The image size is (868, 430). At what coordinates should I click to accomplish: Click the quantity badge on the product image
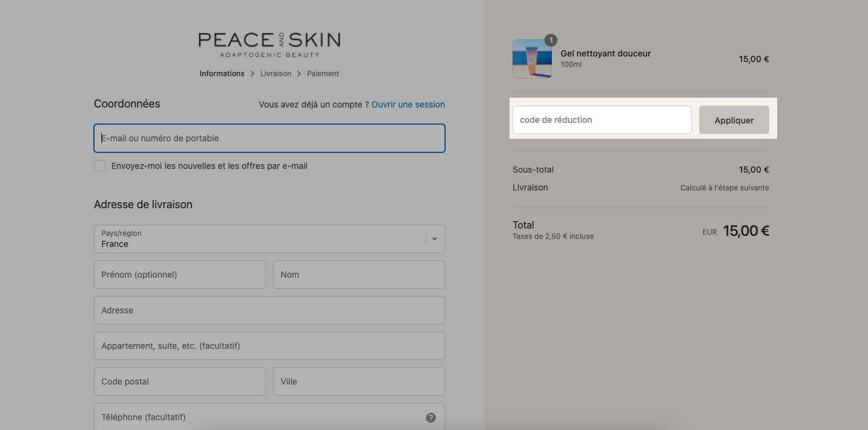tap(551, 41)
